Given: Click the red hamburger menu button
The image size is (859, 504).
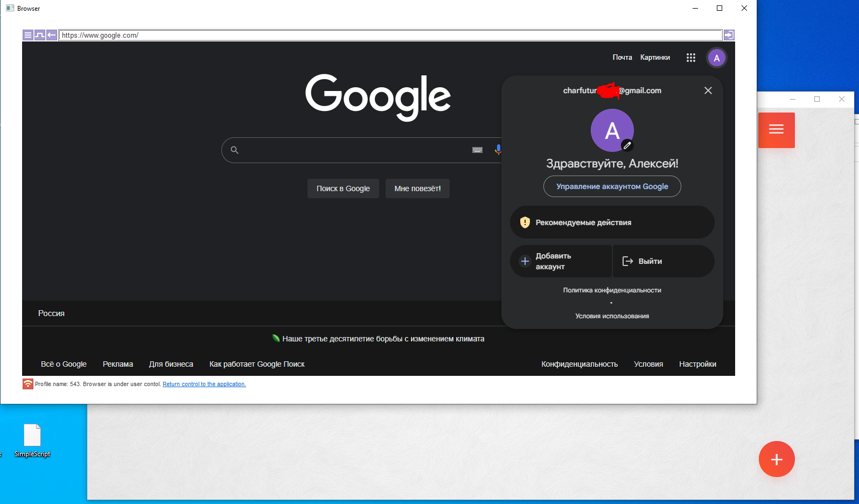Looking at the screenshot, I should (x=776, y=130).
